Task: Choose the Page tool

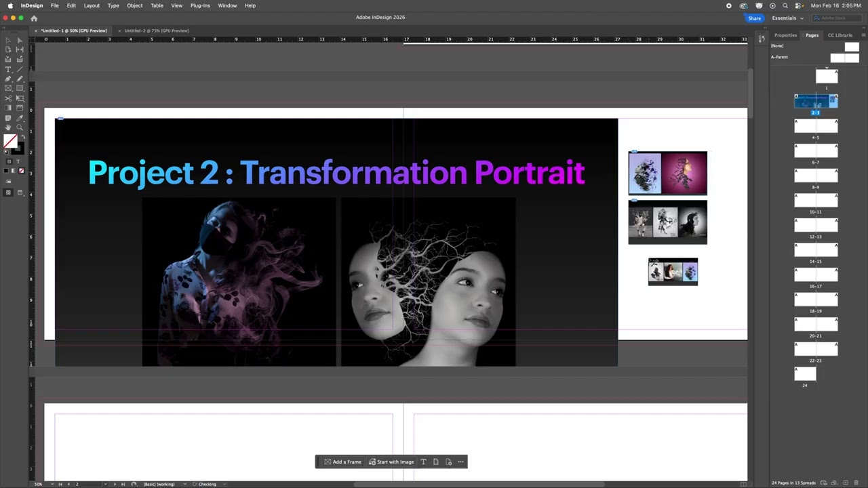Action: point(8,49)
